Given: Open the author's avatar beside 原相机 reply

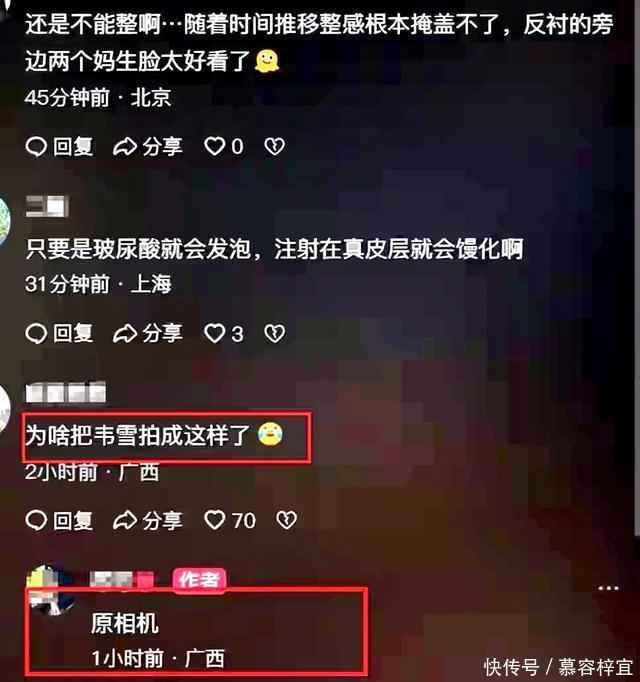Looking at the screenshot, I should point(51,589).
